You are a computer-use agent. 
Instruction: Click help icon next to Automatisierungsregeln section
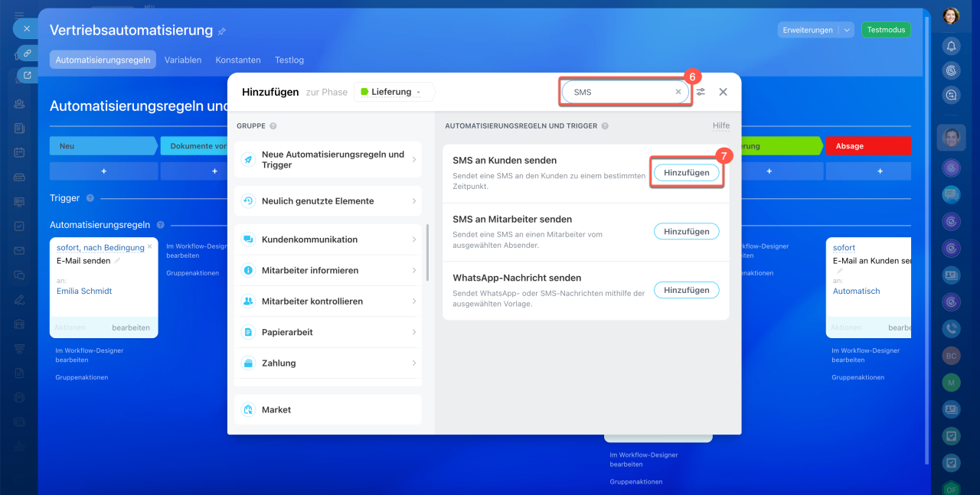click(x=160, y=225)
